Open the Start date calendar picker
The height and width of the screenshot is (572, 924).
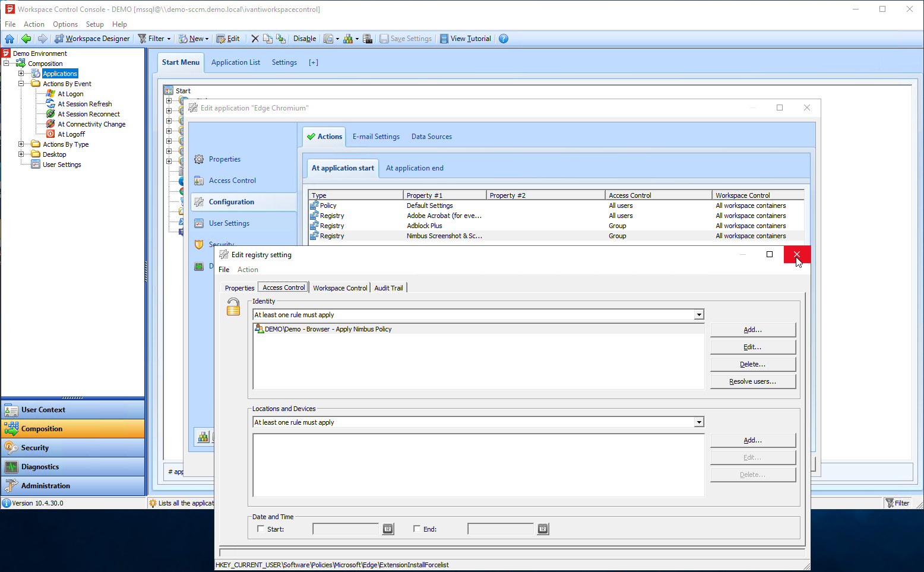click(x=388, y=529)
